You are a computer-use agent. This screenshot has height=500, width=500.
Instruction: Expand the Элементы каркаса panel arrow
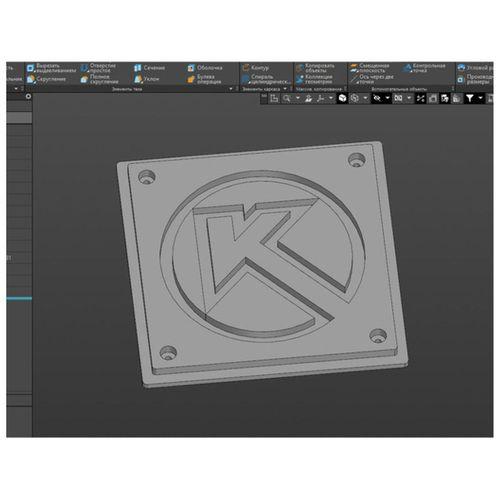point(285,89)
